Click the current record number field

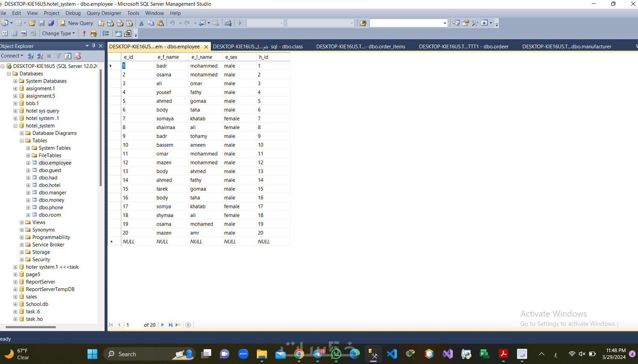click(x=133, y=325)
